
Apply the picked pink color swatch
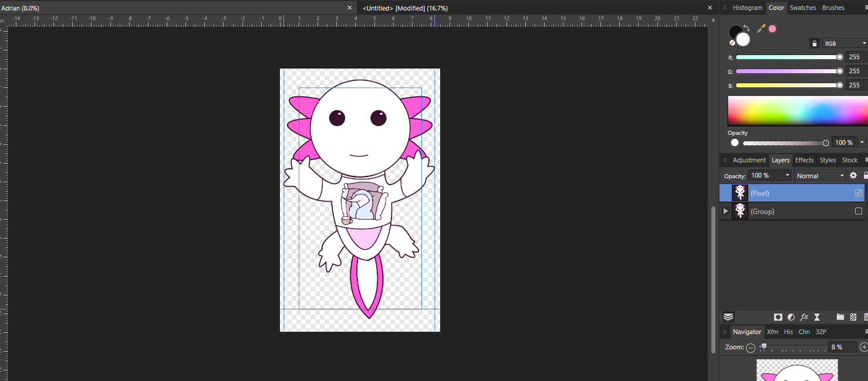point(772,29)
